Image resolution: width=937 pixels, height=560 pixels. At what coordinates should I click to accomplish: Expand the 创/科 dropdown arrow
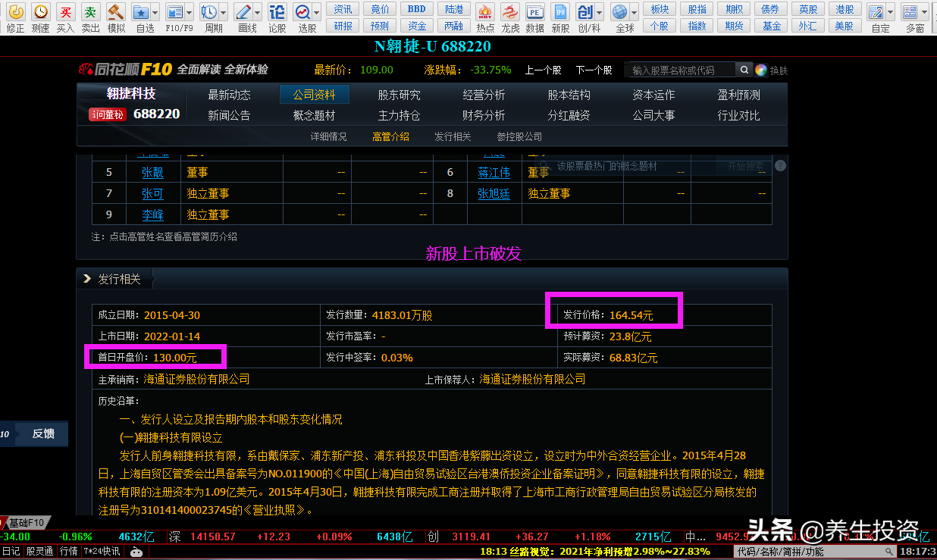click(599, 13)
